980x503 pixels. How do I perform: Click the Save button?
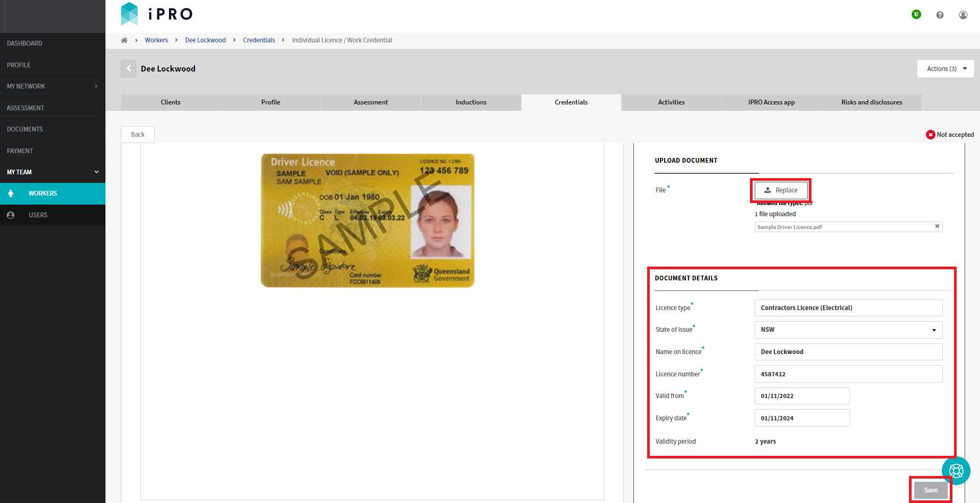931,490
